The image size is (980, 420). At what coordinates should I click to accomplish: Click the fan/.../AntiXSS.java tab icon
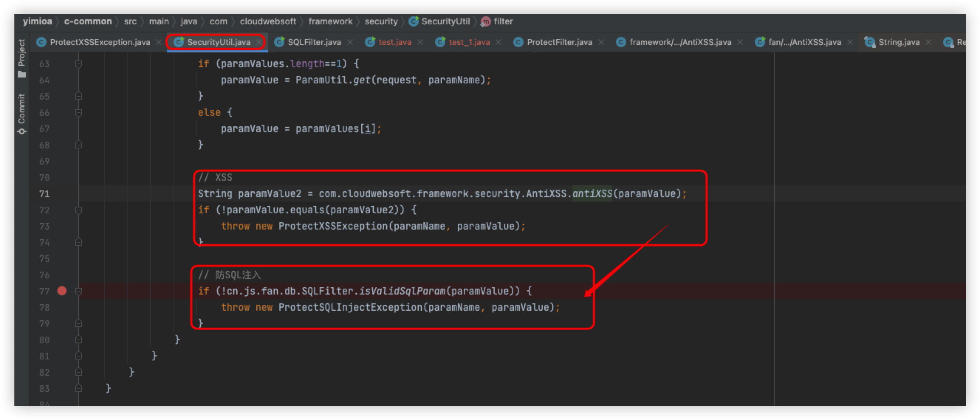(x=760, y=42)
